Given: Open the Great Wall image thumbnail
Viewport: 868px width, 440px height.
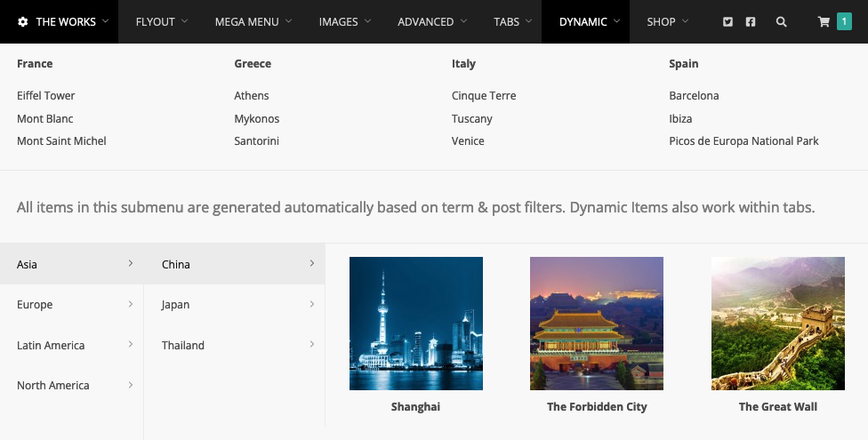Looking at the screenshot, I should pos(778,324).
